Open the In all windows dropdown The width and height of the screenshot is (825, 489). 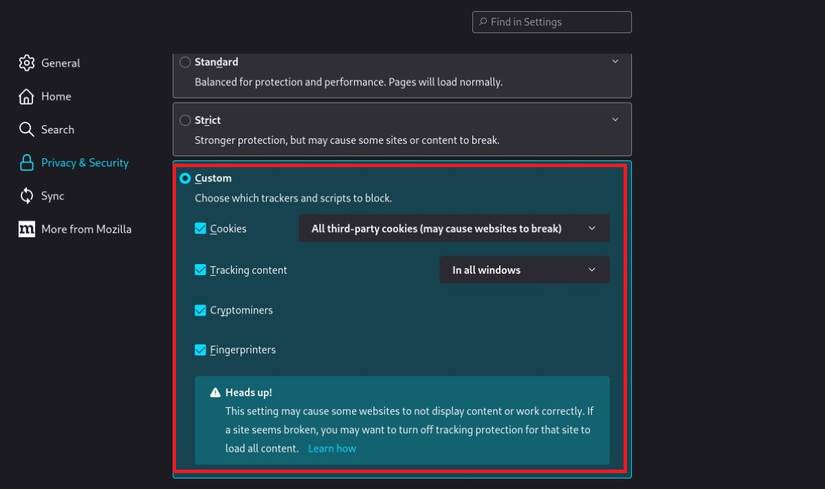point(524,270)
